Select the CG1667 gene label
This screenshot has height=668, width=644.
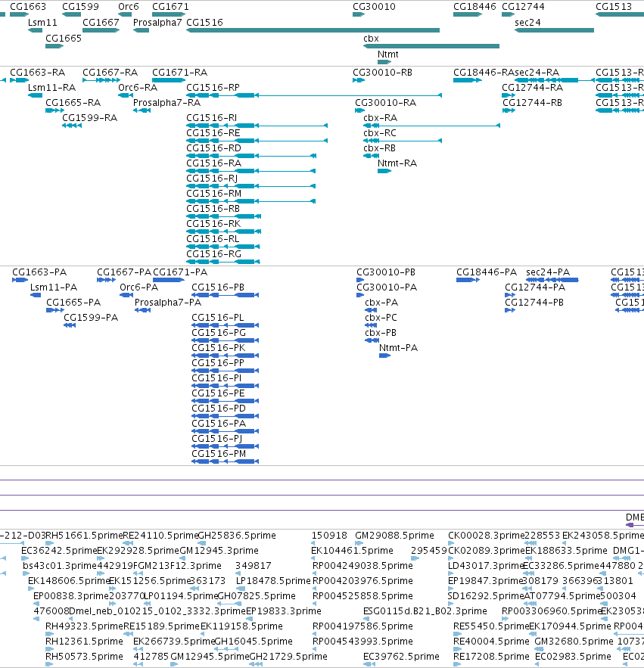[101, 23]
